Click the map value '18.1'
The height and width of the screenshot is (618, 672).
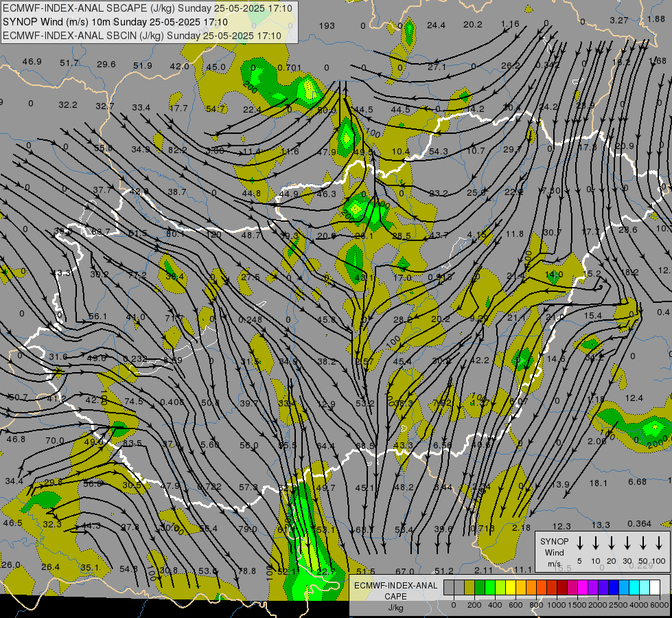point(599,483)
